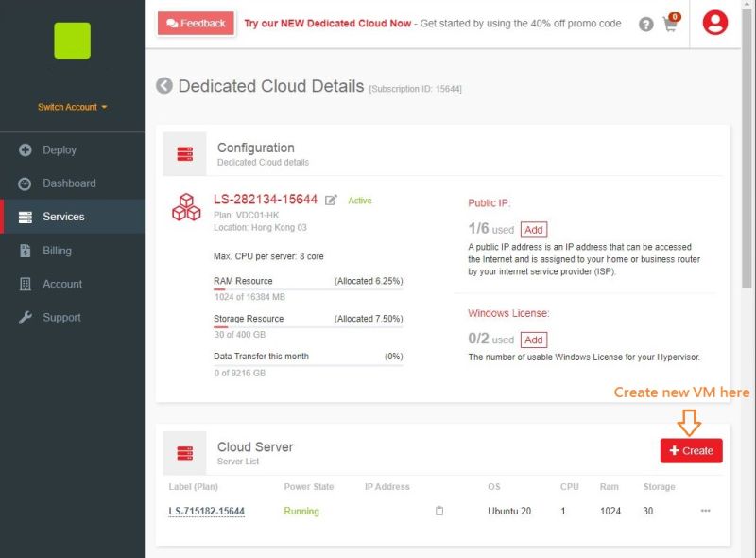
Task: Open the Account menu item
Action: (73, 284)
